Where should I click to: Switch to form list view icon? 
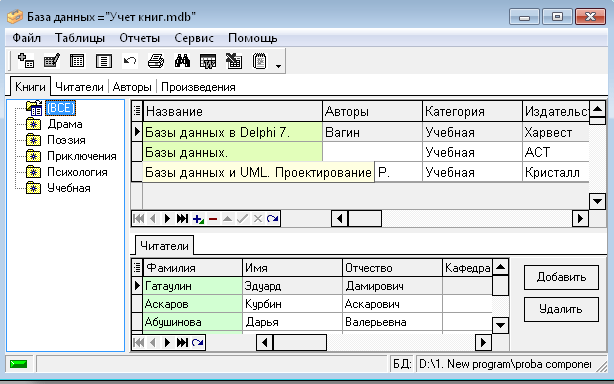pos(104,61)
